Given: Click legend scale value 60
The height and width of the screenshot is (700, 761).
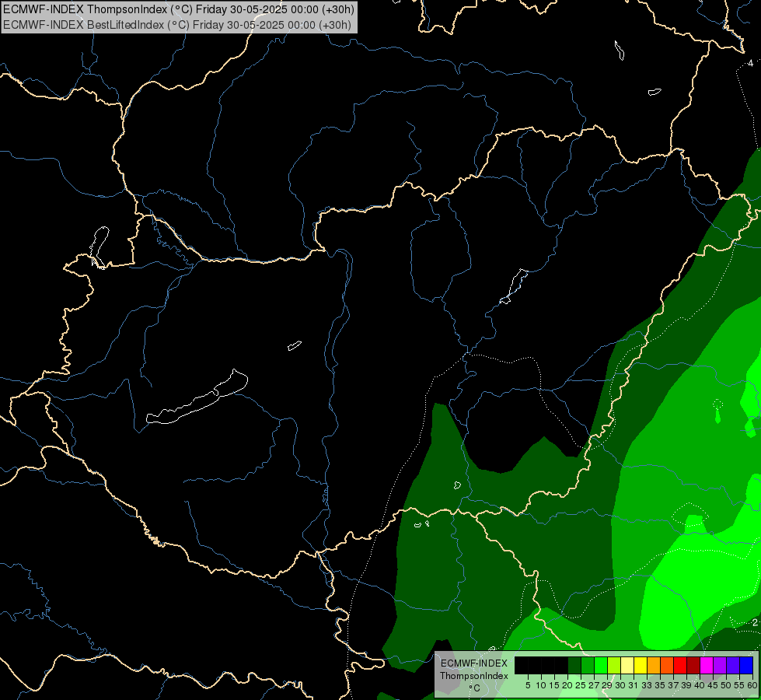Looking at the screenshot, I should [x=752, y=685].
